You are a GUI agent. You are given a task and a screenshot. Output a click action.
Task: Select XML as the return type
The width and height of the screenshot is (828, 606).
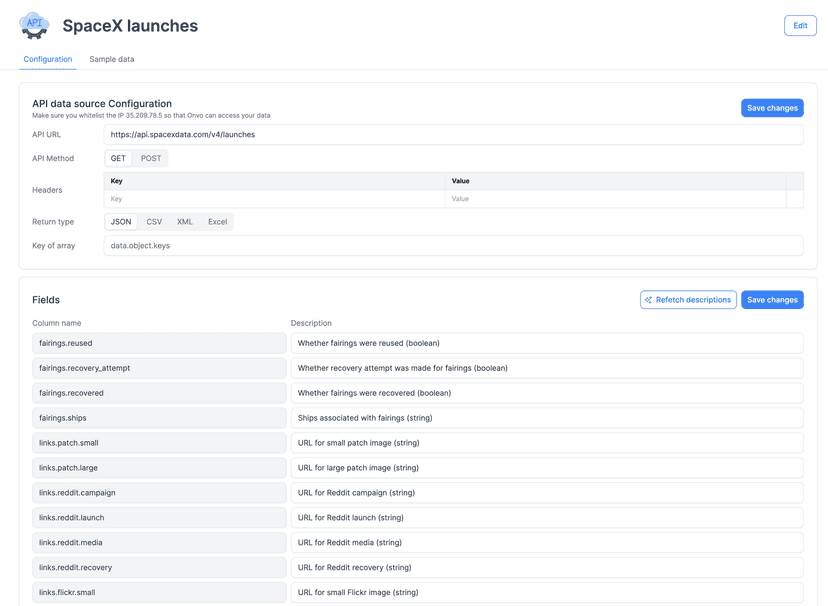click(184, 221)
